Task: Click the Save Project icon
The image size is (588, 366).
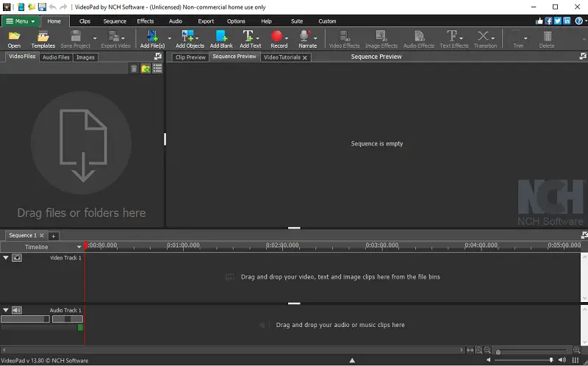Action: (x=76, y=36)
